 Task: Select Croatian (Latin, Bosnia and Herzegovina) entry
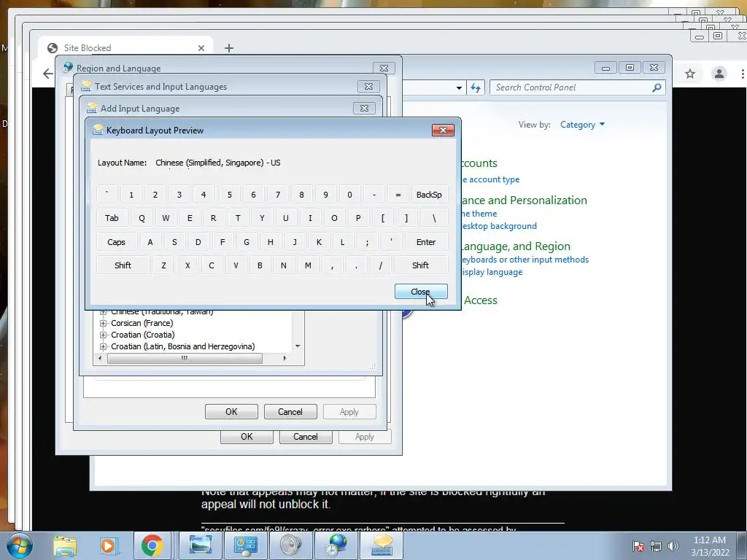(183, 346)
